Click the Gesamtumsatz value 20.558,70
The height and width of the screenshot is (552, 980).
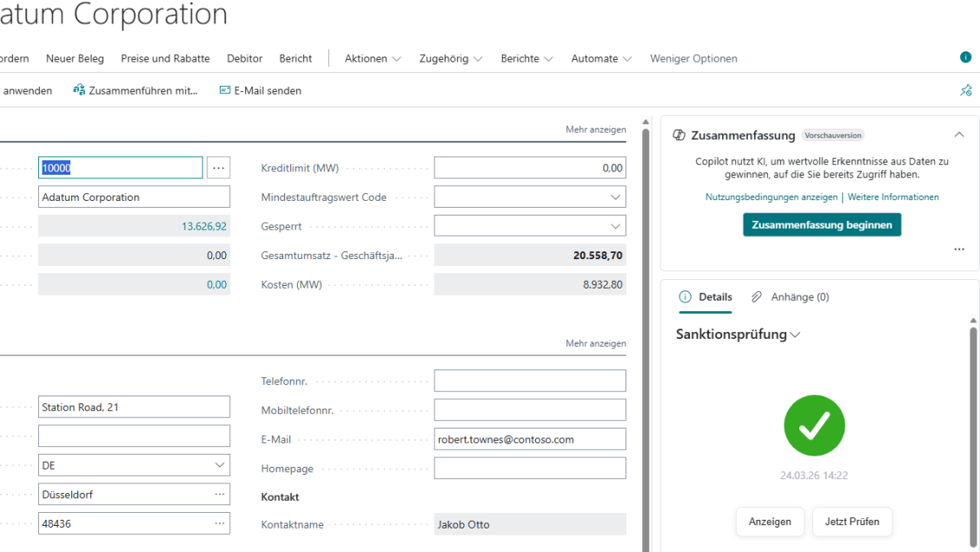pyautogui.click(x=598, y=255)
